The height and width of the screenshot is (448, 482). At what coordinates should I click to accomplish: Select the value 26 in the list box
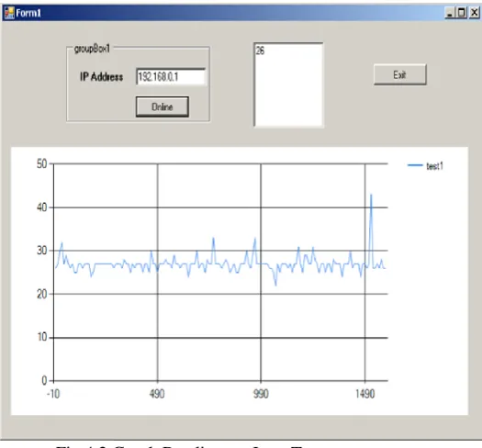tap(260, 50)
